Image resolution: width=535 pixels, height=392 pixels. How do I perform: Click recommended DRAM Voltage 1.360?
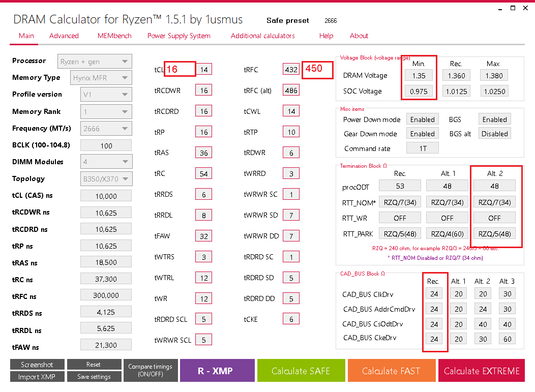coord(457,75)
